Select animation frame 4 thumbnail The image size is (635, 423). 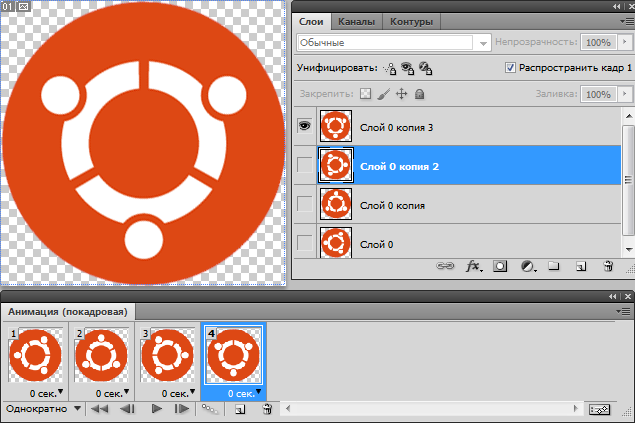point(234,355)
